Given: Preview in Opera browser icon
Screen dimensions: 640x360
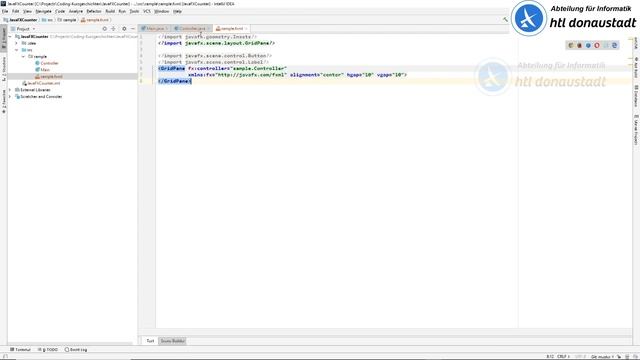Looking at the screenshot, I should (x=597, y=45).
